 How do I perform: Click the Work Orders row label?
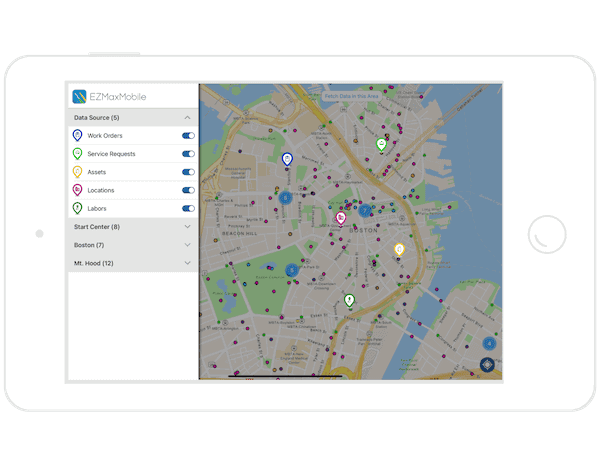(x=105, y=135)
